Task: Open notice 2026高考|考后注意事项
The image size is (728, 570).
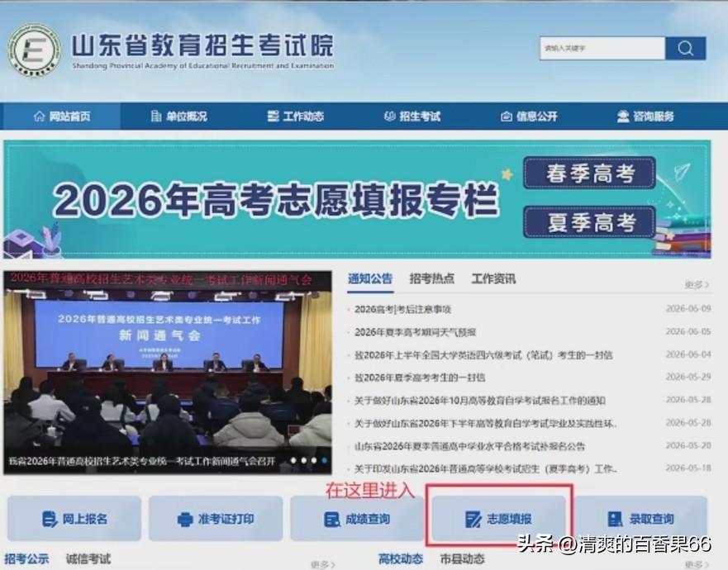Action: tap(402, 309)
